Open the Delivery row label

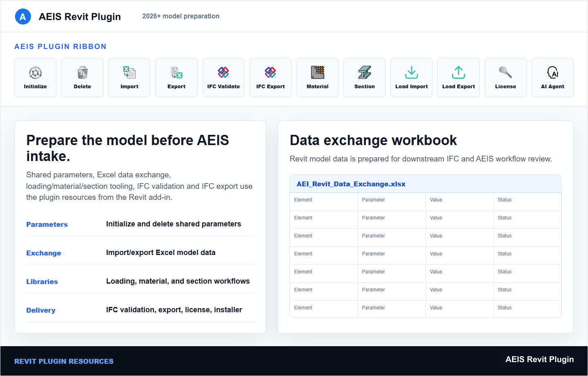pyautogui.click(x=41, y=310)
